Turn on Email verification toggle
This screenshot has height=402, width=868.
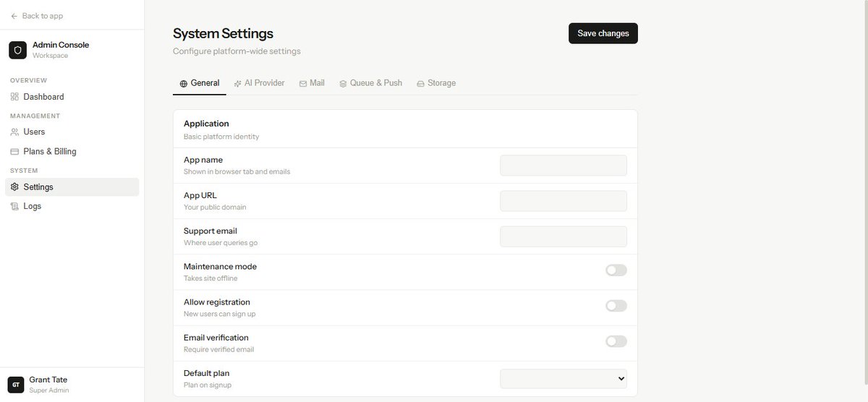pyautogui.click(x=616, y=341)
